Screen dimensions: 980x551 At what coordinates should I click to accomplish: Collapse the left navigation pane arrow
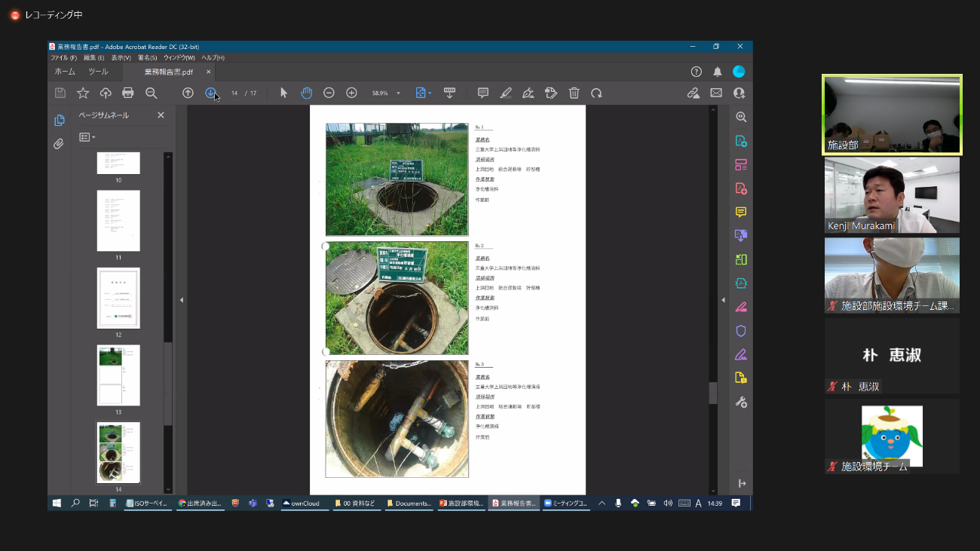click(182, 300)
